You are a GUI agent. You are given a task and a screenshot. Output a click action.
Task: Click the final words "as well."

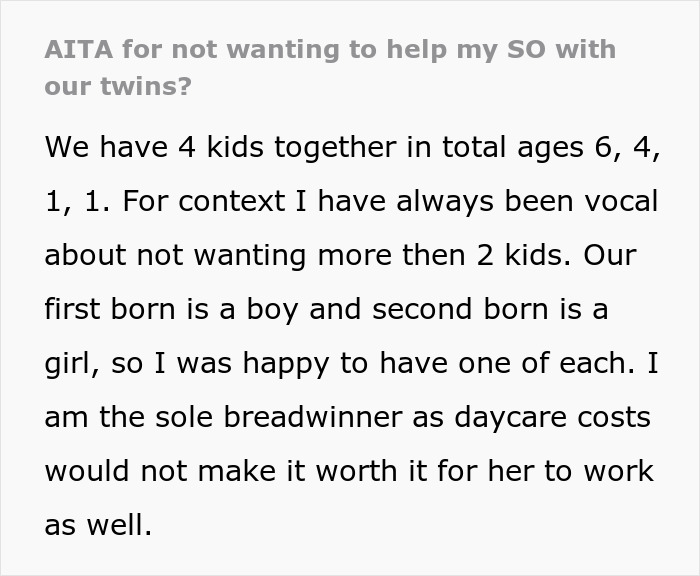(x=98, y=525)
